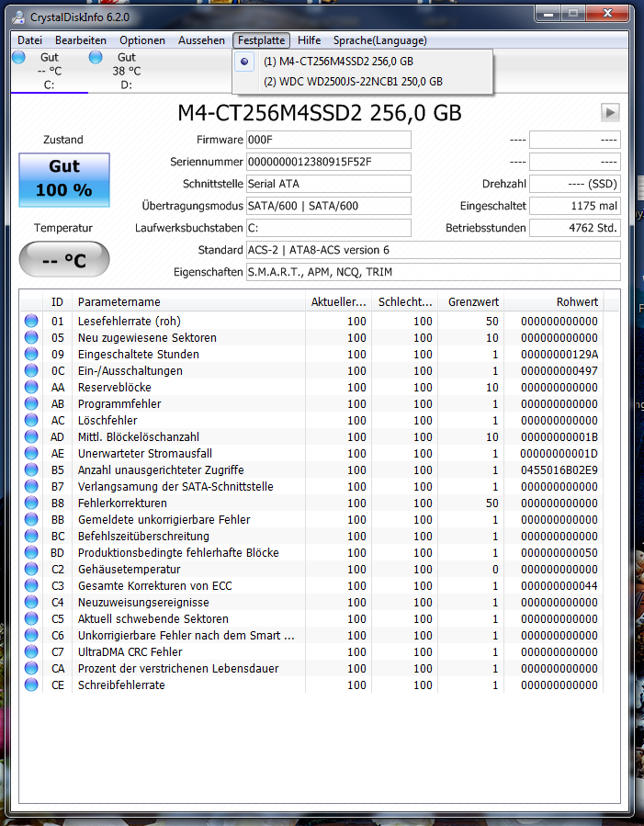This screenshot has height=826, width=644.
Task: Open the Aussehen menu
Action: click(202, 40)
